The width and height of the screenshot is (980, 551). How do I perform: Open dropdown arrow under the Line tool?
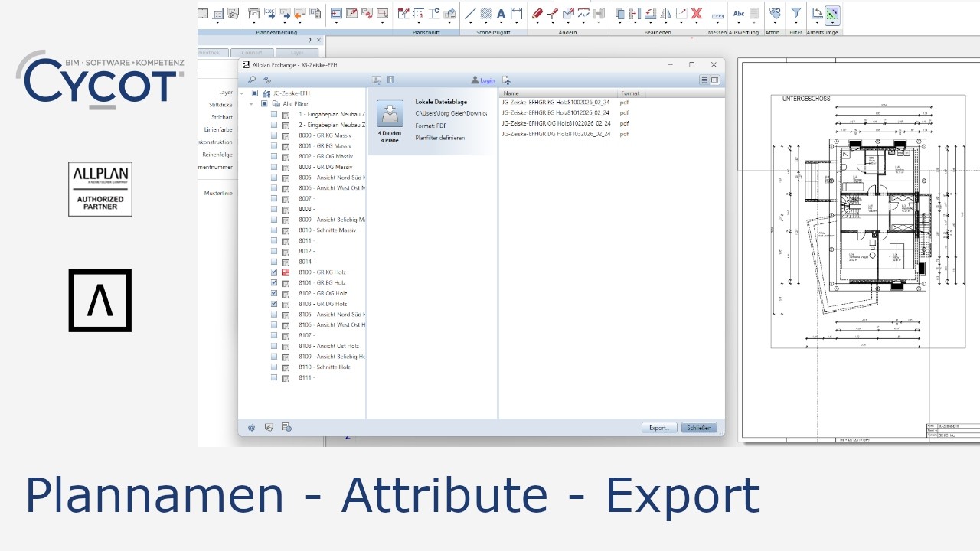(470, 24)
